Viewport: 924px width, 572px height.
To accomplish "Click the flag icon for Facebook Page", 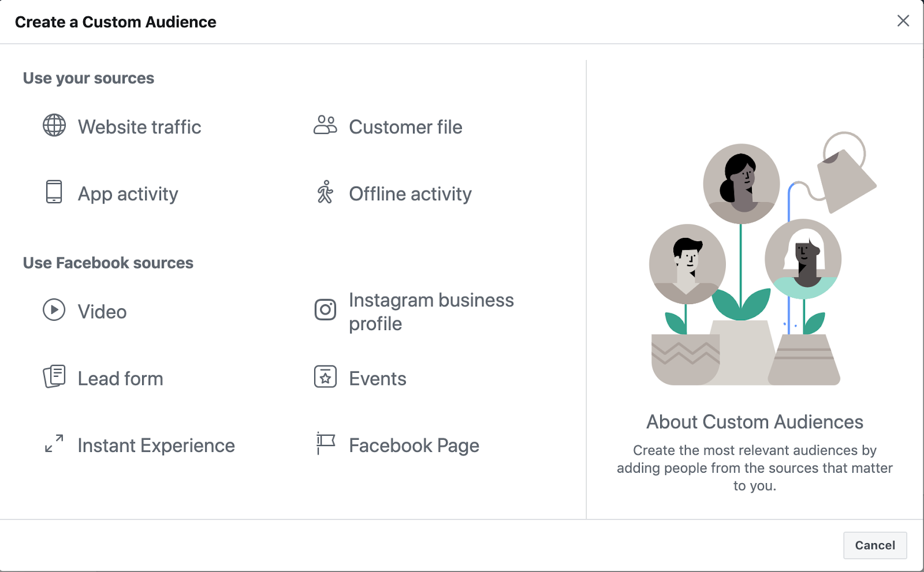I will pos(325,443).
